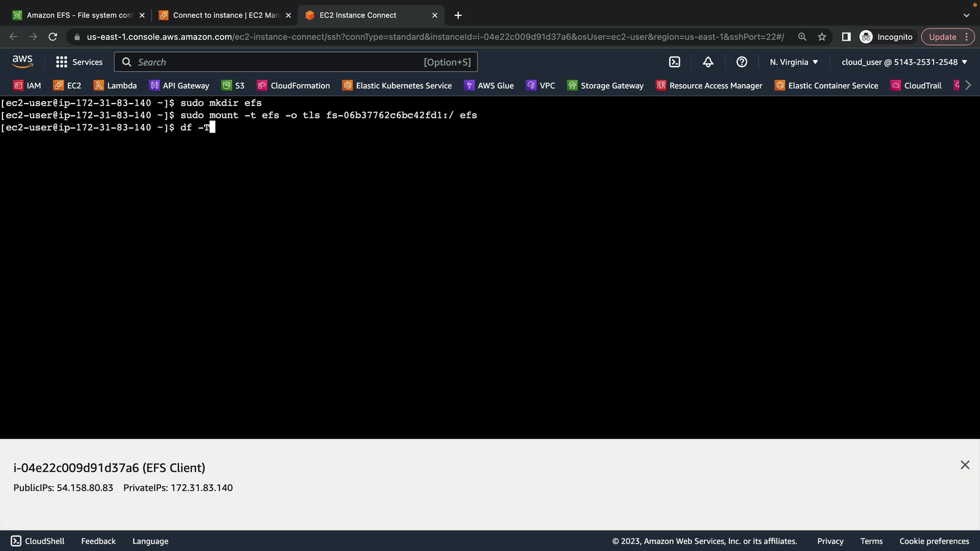
Task: Open the Lambda shortcut in favorites bar
Action: pyautogui.click(x=115, y=86)
